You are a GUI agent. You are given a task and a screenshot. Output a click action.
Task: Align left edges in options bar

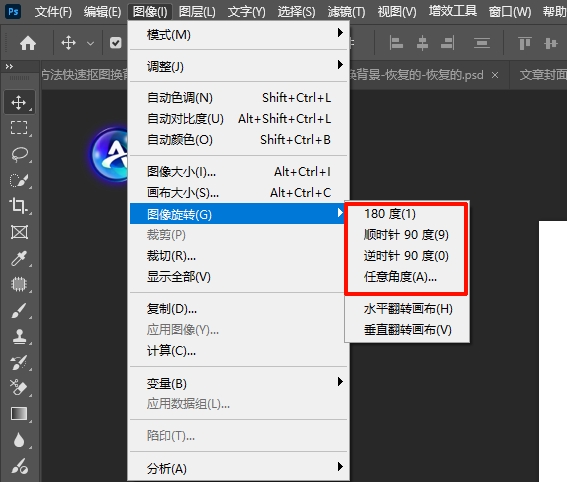pyautogui.click(x=396, y=43)
